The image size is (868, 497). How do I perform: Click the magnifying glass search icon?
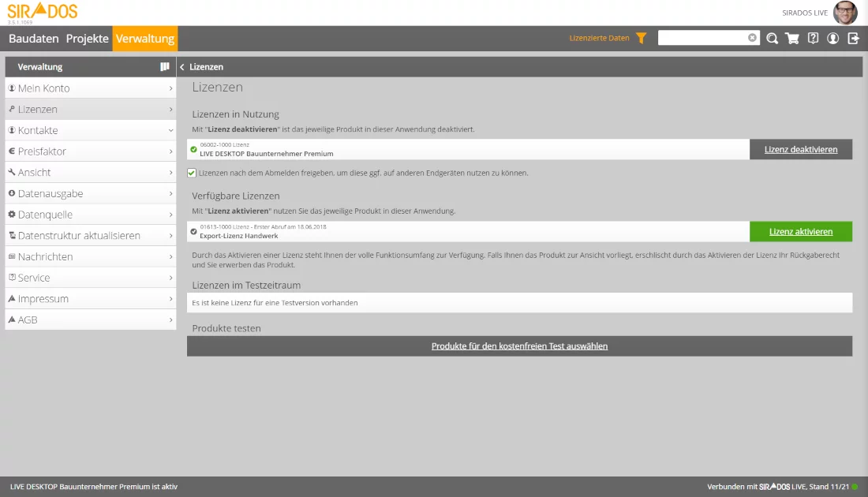coord(772,38)
